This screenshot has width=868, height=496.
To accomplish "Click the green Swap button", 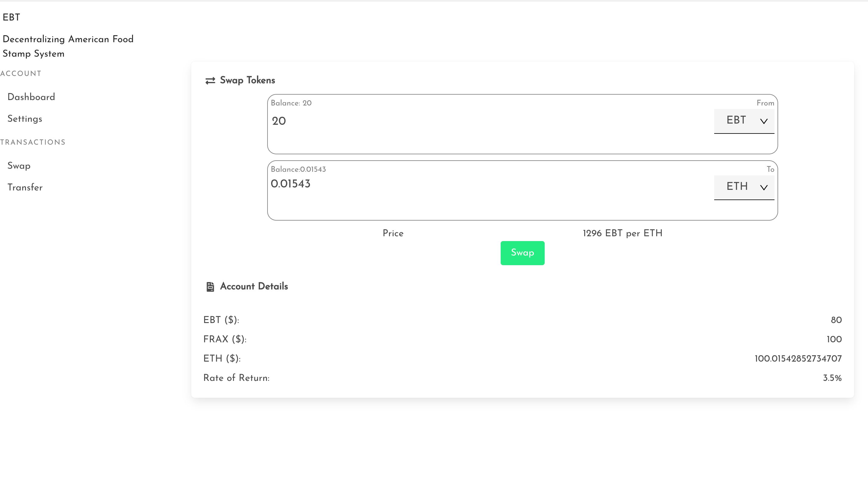I will [522, 253].
